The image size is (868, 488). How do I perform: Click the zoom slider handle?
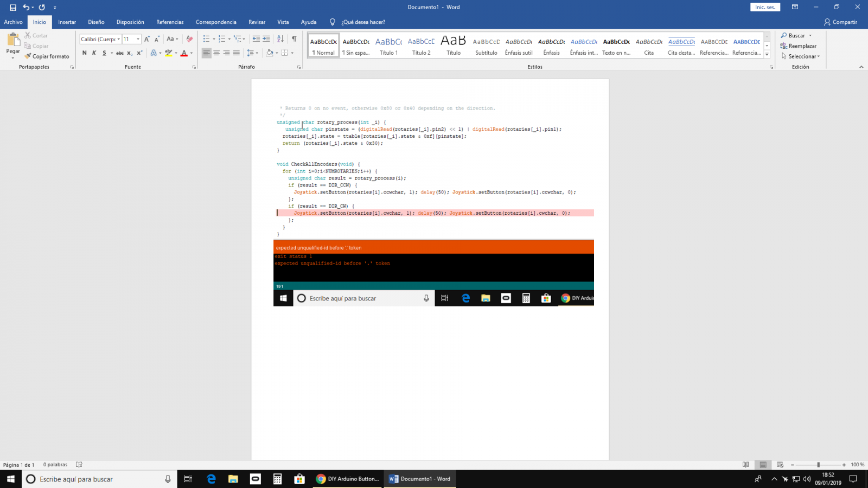(x=818, y=465)
